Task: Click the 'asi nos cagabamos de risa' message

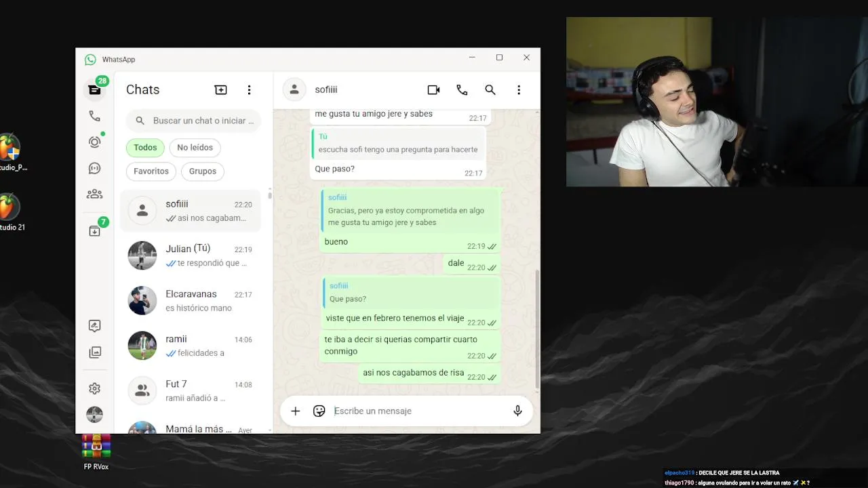Action: coord(429,373)
